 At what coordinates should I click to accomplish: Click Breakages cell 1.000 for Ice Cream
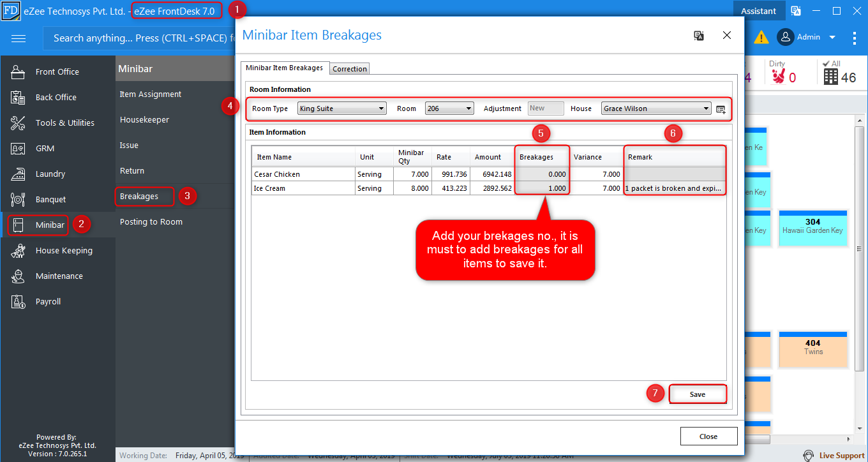tap(542, 188)
